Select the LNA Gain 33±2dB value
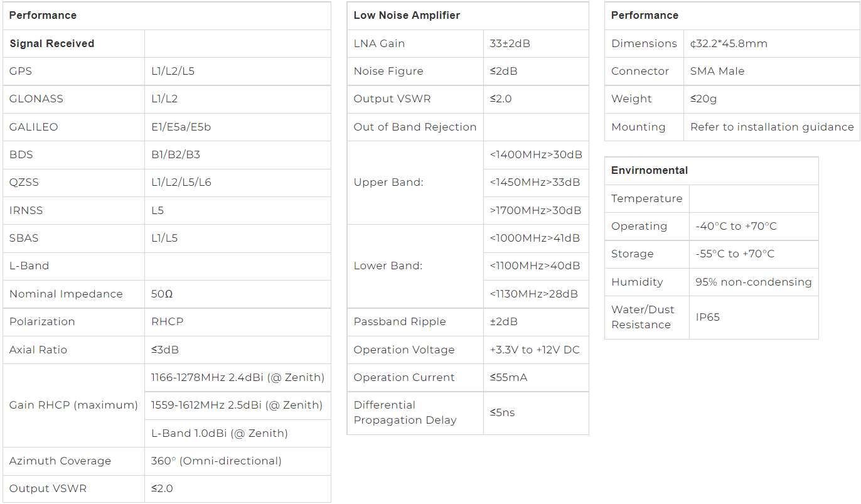861x504 pixels. point(510,44)
